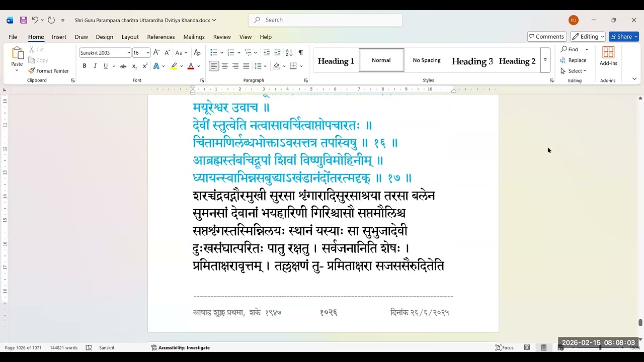The width and height of the screenshot is (644, 362).
Task: Clear all formatting icon
Action: click(x=197, y=53)
